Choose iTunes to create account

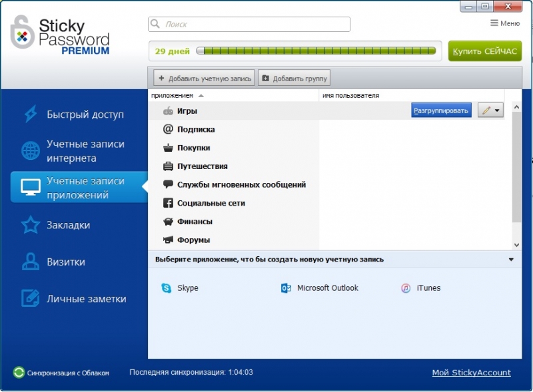tap(421, 288)
